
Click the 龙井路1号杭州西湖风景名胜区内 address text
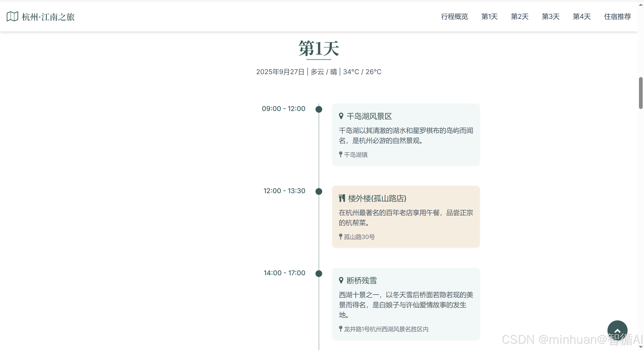tap(386, 329)
